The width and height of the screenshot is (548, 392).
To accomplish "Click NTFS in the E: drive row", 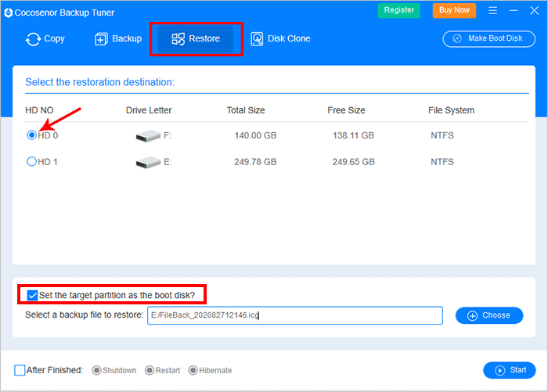I will coord(442,162).
